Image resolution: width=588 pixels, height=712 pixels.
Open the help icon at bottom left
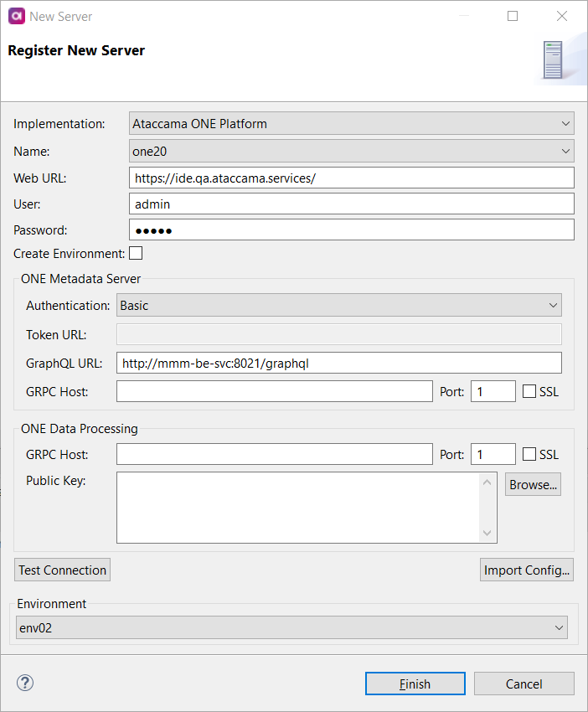click(24, 683)
